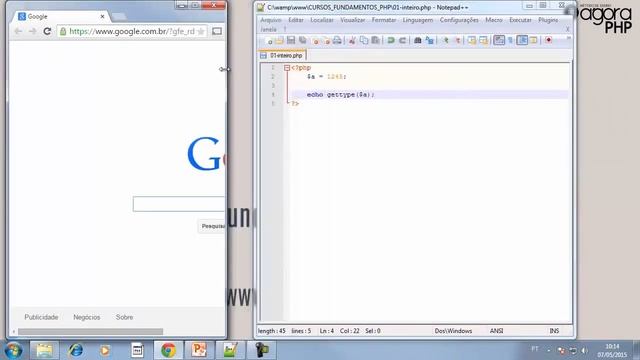Screen dimensions: 640x360
Task: Reload the Google page in Chrome
Action: point(47,31)
